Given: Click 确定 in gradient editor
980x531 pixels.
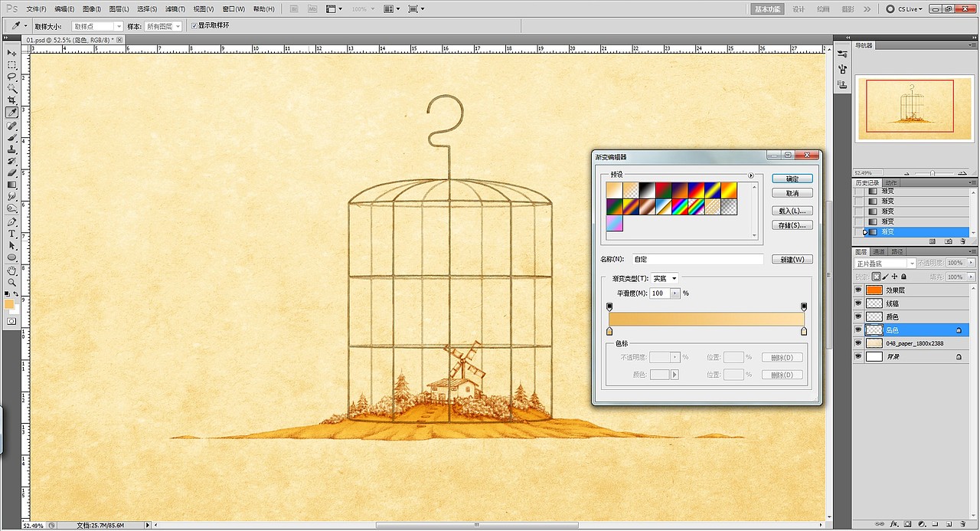Looking at the screenshot, I should coord(792,179).
